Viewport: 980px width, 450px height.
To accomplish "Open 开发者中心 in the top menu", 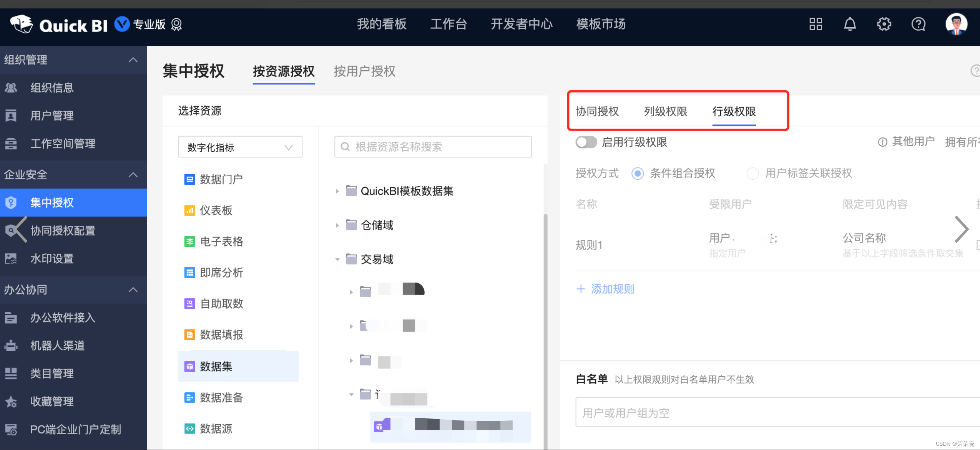I will 522,24.
